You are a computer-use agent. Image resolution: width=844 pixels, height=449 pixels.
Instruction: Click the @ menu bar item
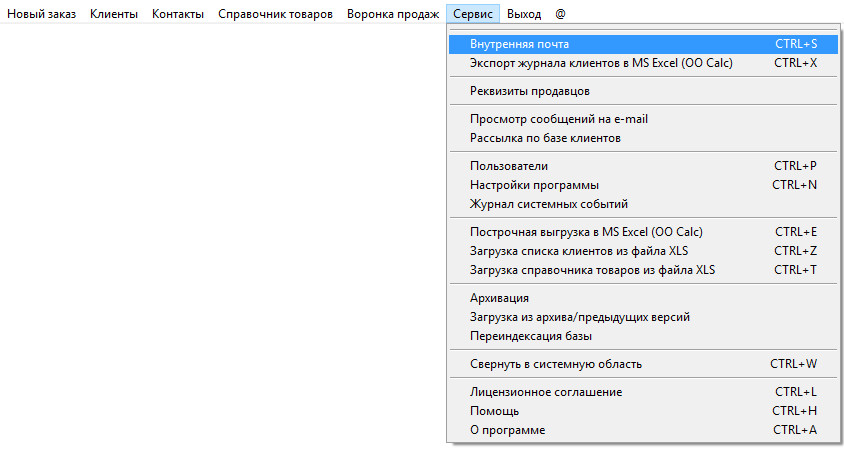[x=561, y=14]
